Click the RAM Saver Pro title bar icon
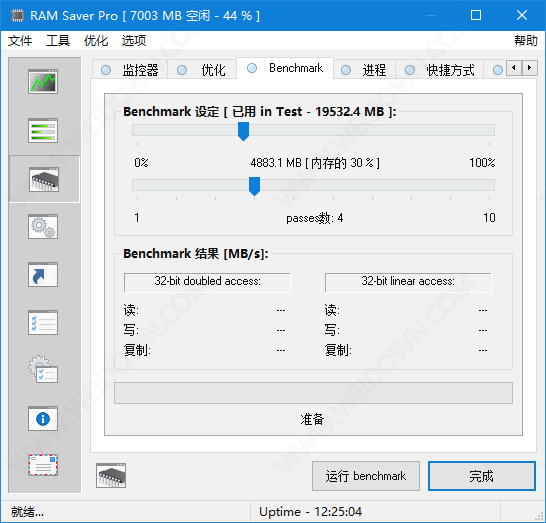Image resolution: width=546 pixels, height=523 pixels. coord(17,16)
